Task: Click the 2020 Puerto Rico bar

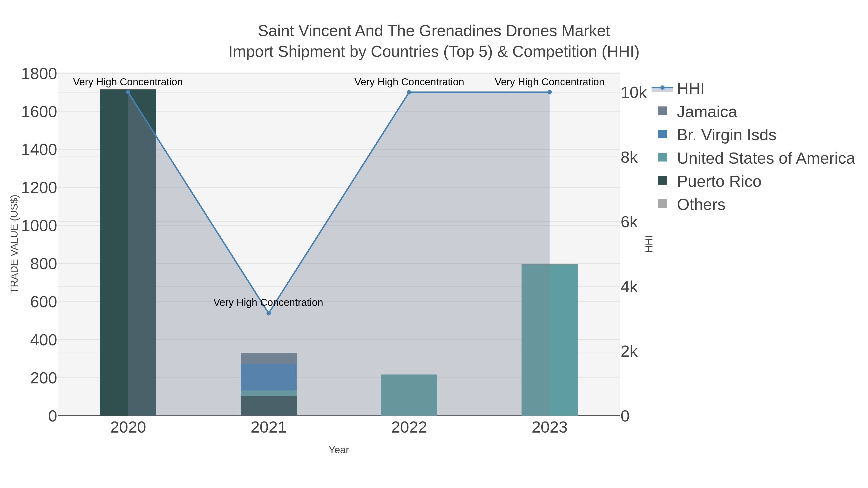Action: (128, 253)
